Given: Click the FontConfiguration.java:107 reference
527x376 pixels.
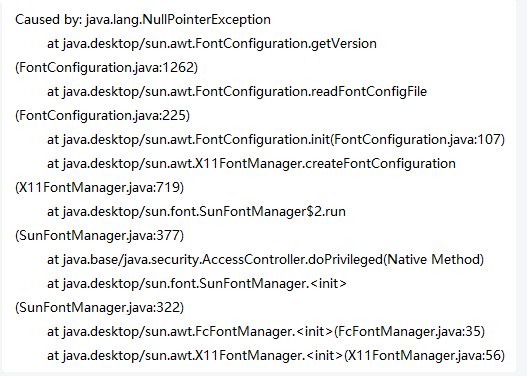Looking at the screenshot, I should (x=417, y=140).
